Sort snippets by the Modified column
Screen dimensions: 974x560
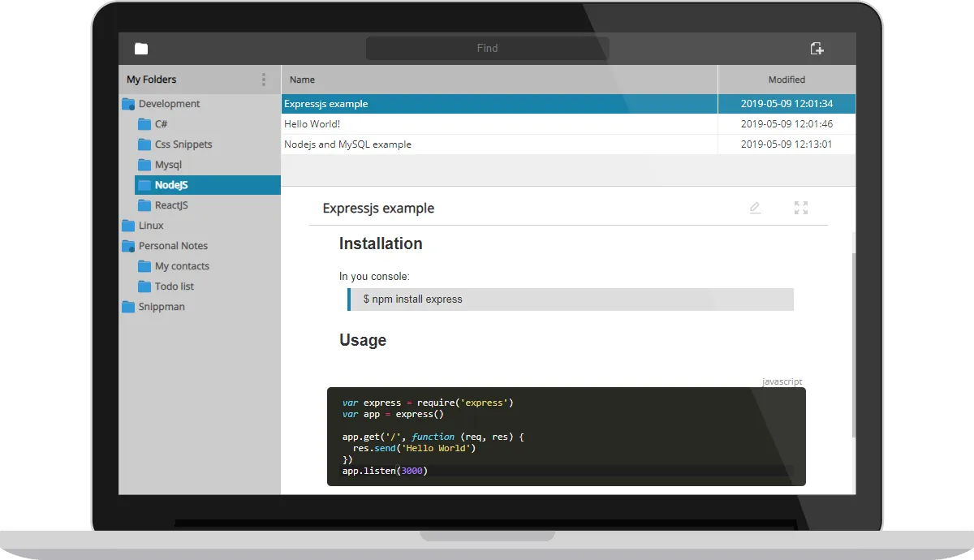click(x=787, y=79)
